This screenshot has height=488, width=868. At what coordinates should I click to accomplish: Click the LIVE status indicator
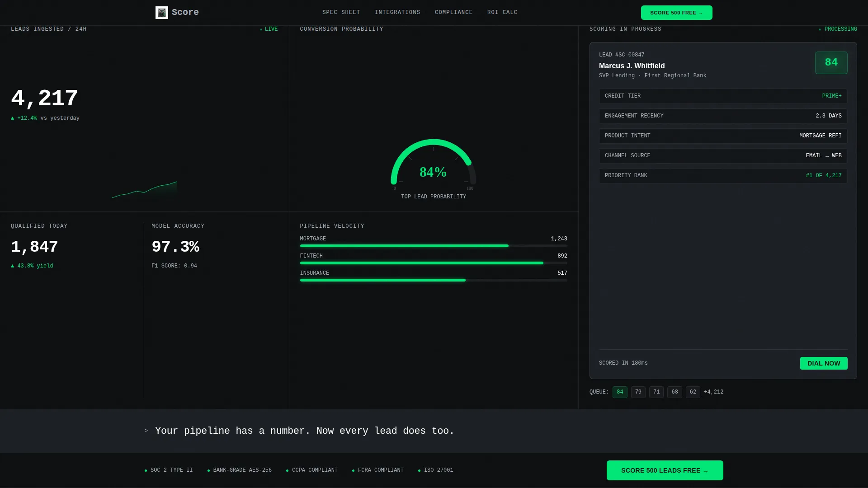tap(269, 29)
